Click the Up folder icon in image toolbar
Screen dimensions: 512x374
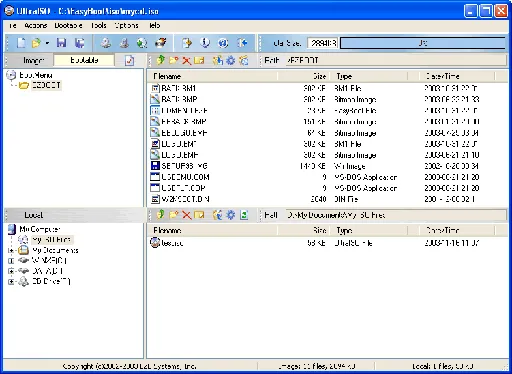click(x=161, y=60)
